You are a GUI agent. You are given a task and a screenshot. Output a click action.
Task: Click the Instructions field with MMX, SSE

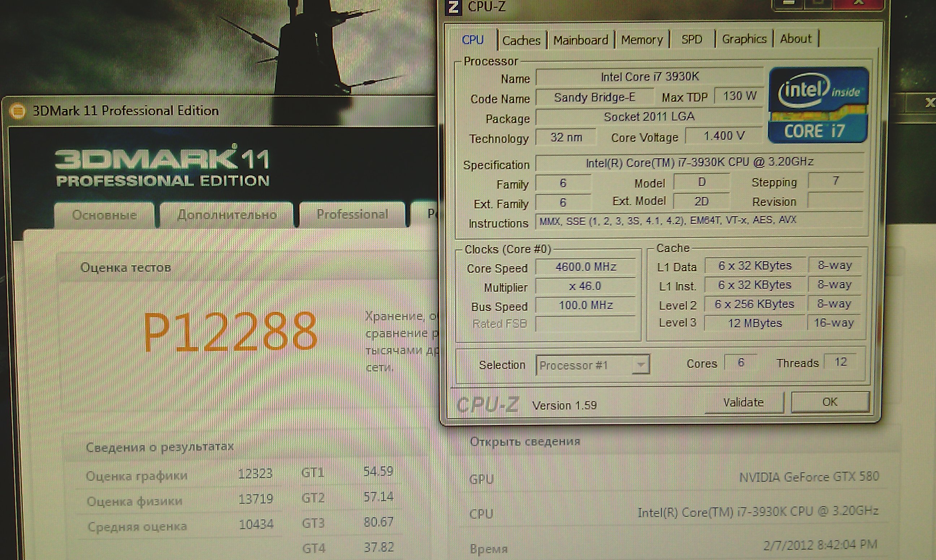tap(699, 220)
